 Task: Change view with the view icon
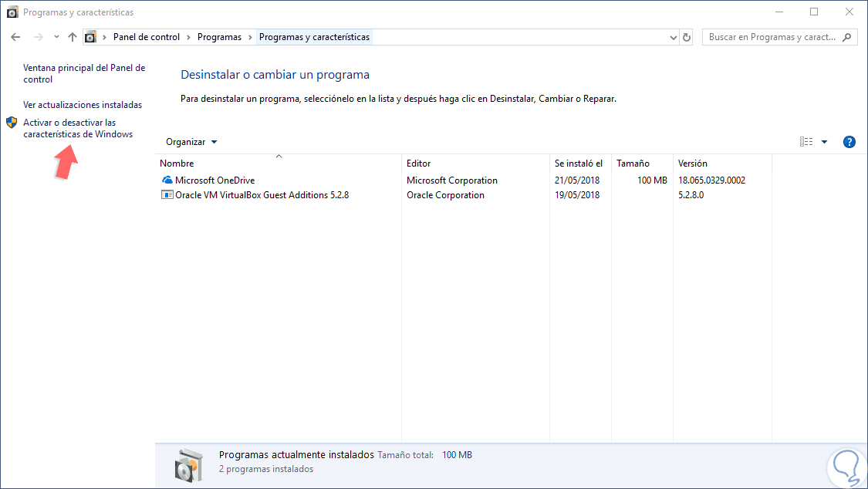[x=806, y=142]
